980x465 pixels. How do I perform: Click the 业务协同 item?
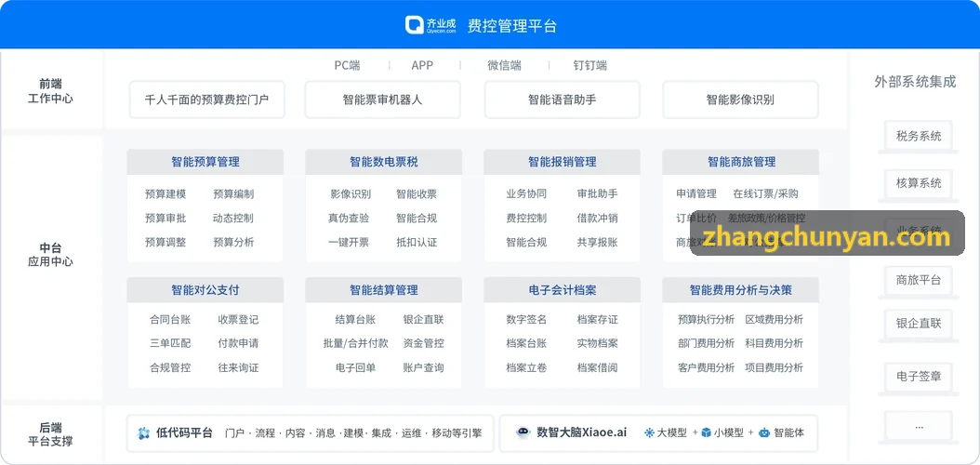pos(526,194)
